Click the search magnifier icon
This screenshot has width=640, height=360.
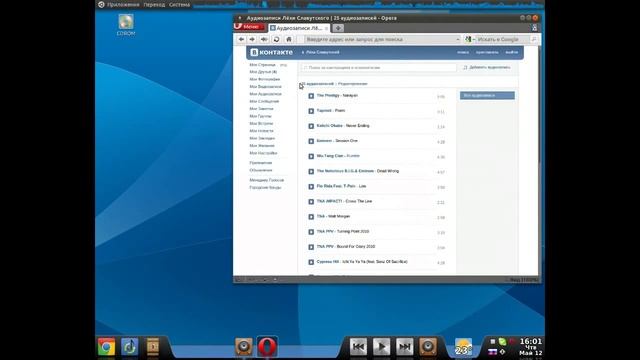pyautogui.click(x=533, y=39)
